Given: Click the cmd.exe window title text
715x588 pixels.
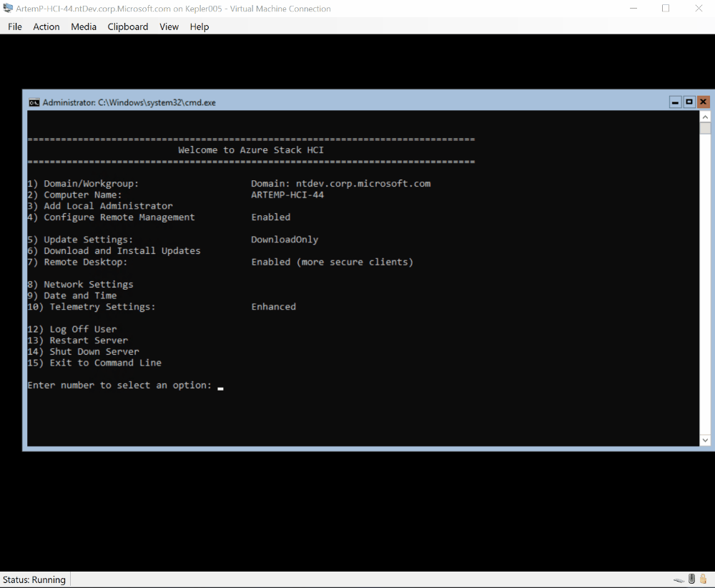Looking at the screenshot, I should [129, 102].
